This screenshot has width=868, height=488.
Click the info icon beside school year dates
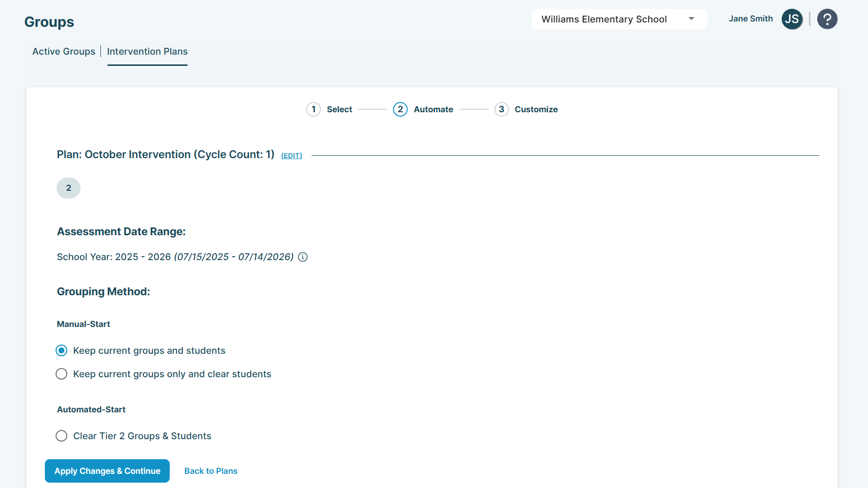pos(303,257)
